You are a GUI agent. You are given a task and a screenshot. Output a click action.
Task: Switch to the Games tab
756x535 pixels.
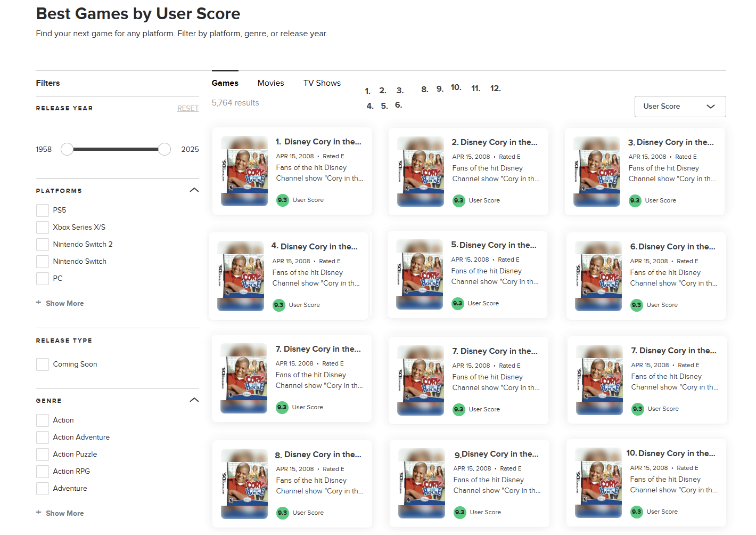225,83
